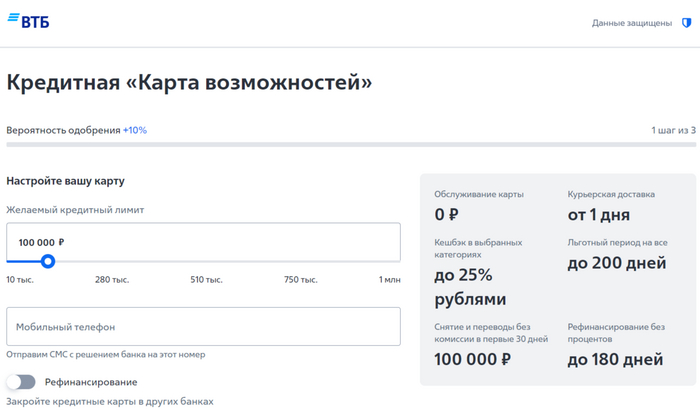Toggle the Refinancing switch on
The width and height of the screenshot is (700, 414).
(21, 382)
